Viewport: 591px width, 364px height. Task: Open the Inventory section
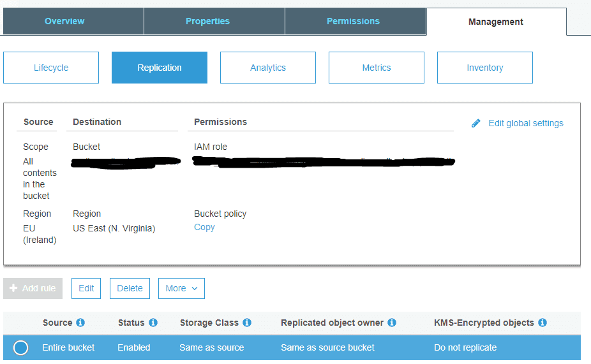pos(484,68)
